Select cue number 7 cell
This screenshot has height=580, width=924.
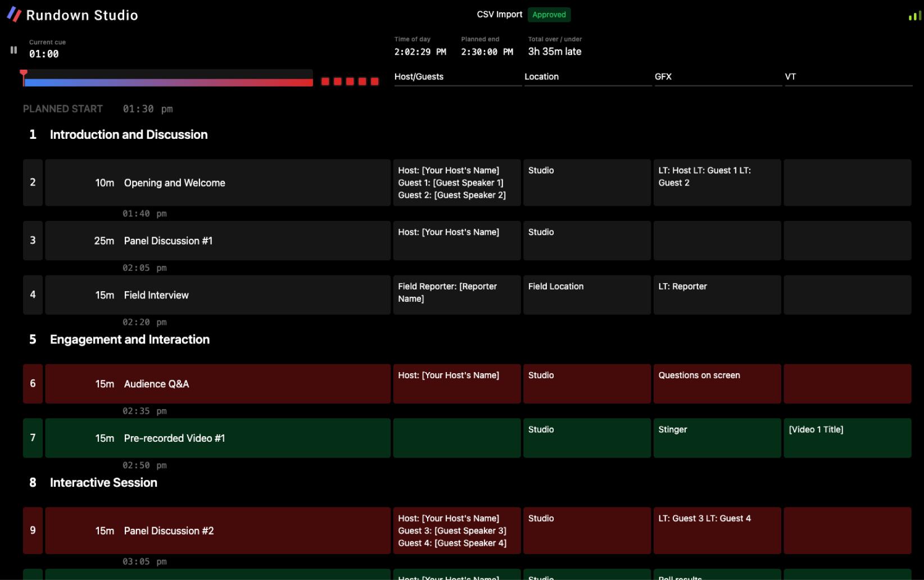click(33, 438)
